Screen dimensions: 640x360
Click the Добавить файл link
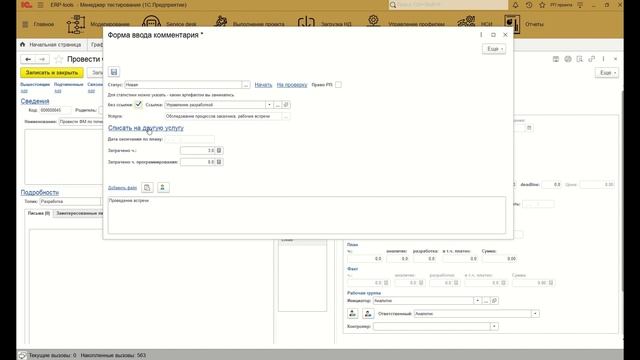pyautogui.click(x=122, y=188)
